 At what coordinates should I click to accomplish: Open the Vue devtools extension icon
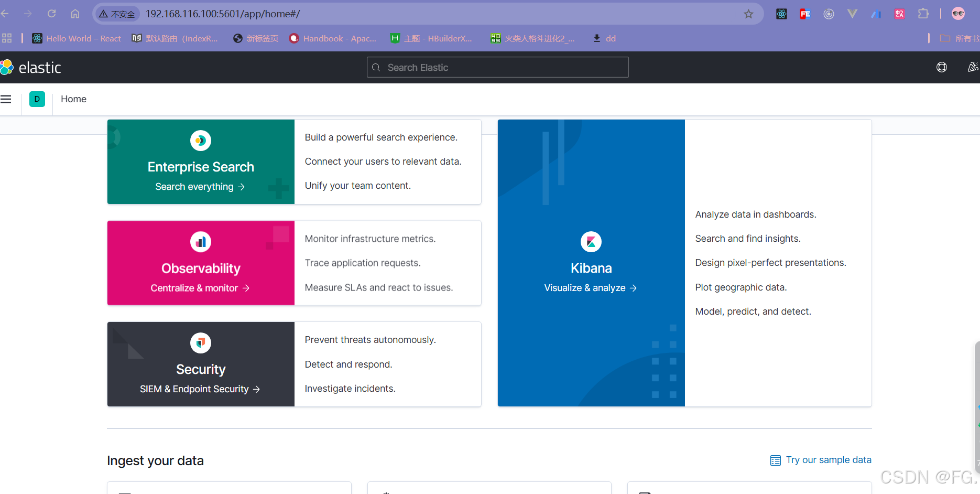click(852, 14)
